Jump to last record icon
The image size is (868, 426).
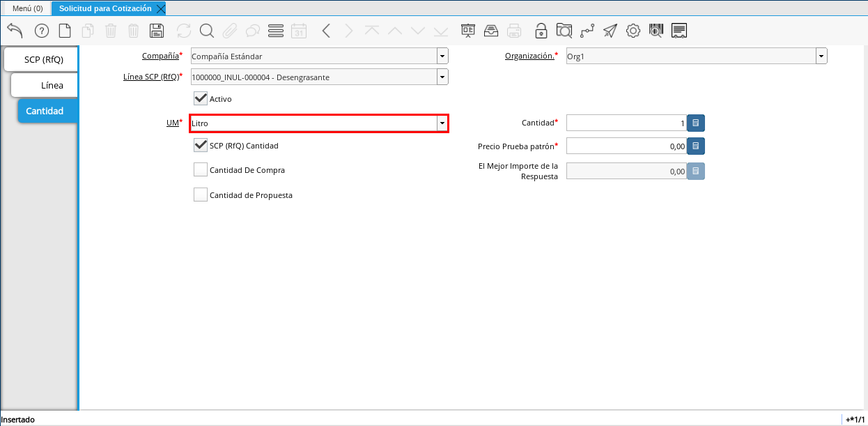pyautogui.click(x=441, y=31)
